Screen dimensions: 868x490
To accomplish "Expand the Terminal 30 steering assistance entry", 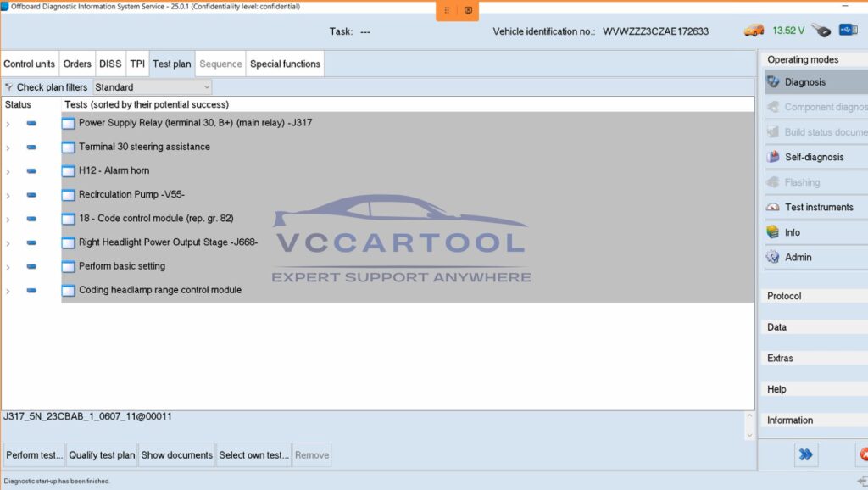I will 7,147.
